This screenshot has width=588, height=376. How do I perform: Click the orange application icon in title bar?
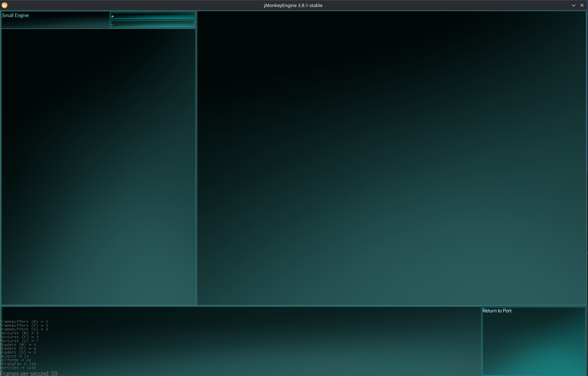pos(5,5)
